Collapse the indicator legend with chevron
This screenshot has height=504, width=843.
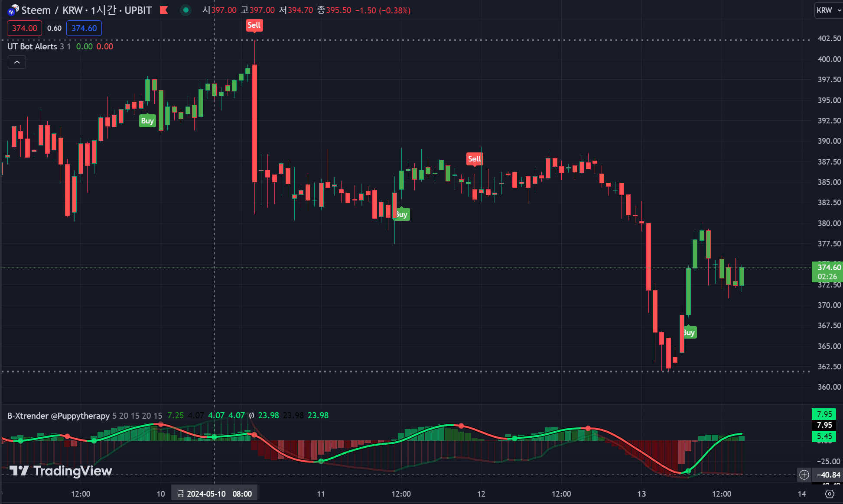17,62
